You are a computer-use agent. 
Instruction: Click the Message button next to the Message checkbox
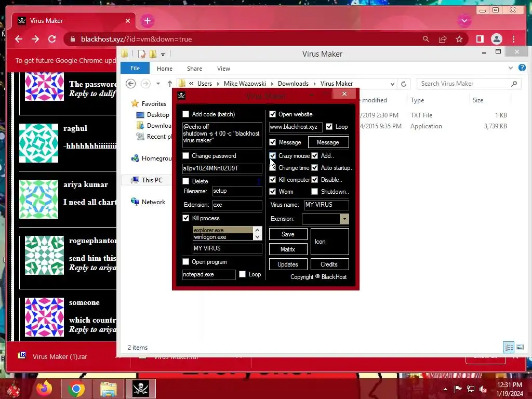click(328, 142)
